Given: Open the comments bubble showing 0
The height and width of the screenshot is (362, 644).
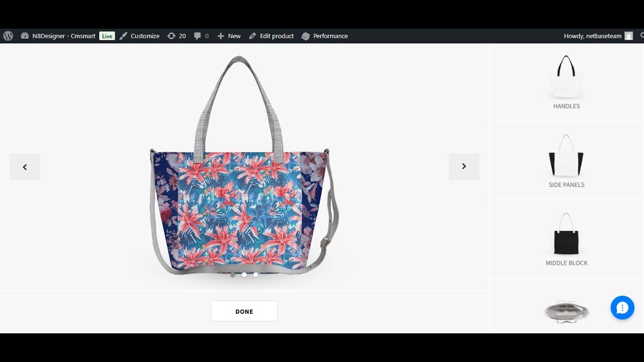Looking at the screenshot, I should point(201,36).
